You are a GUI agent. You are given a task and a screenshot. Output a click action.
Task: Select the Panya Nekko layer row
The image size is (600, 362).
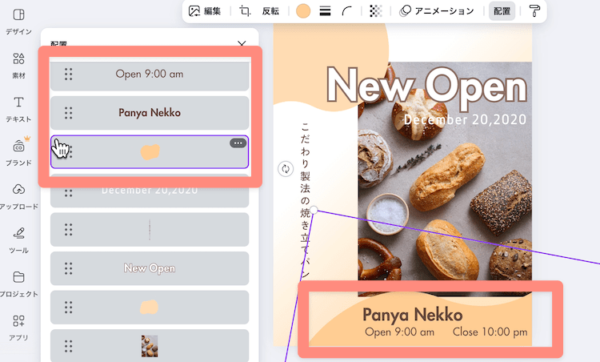[x=150, y=113]
